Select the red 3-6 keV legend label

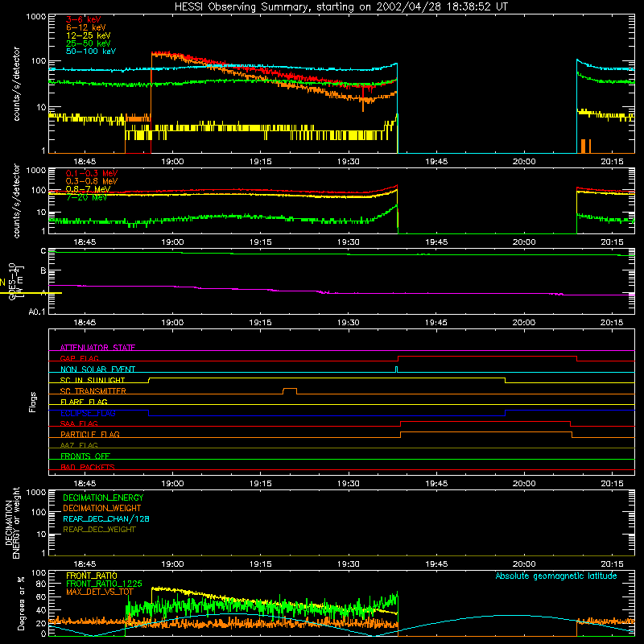click(x=84, y=19)
